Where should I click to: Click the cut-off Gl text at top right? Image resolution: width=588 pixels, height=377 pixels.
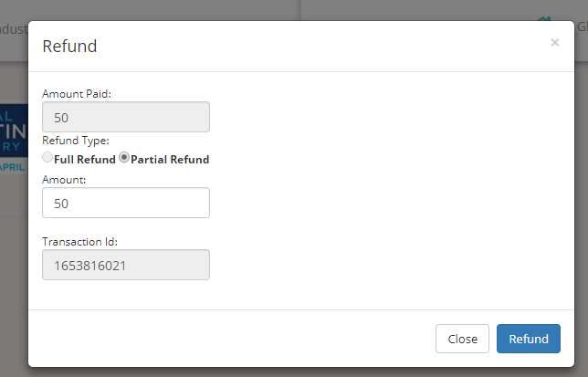[x=582, y=26]
